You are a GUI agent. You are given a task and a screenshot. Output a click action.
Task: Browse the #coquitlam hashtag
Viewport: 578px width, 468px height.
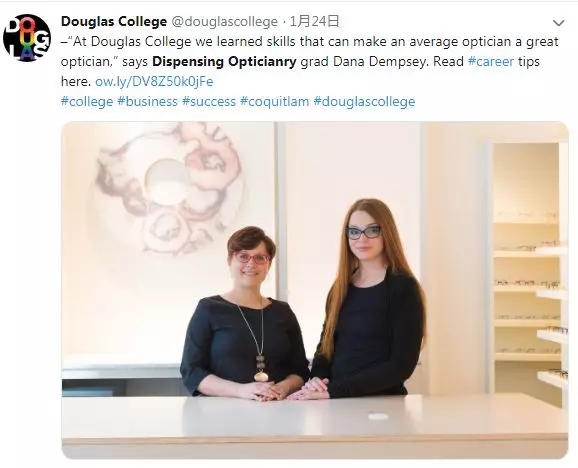pyautogui.click(x=275, y=101)
